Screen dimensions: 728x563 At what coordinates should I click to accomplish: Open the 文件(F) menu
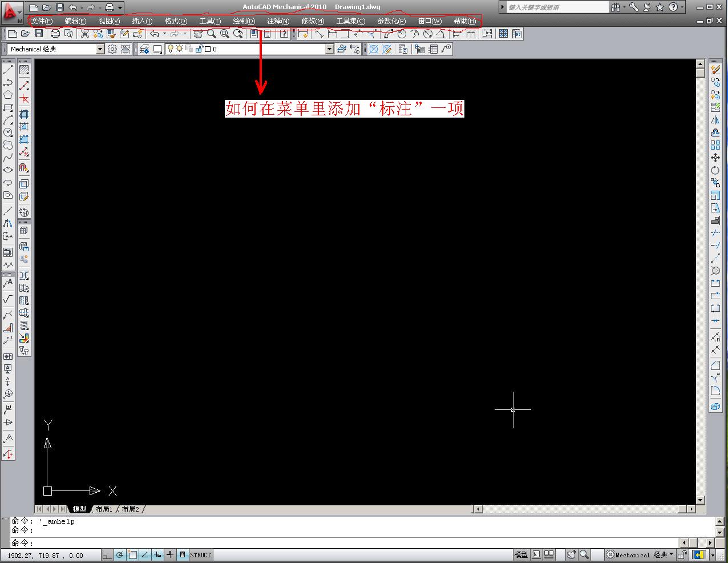[x=42, y=21]
